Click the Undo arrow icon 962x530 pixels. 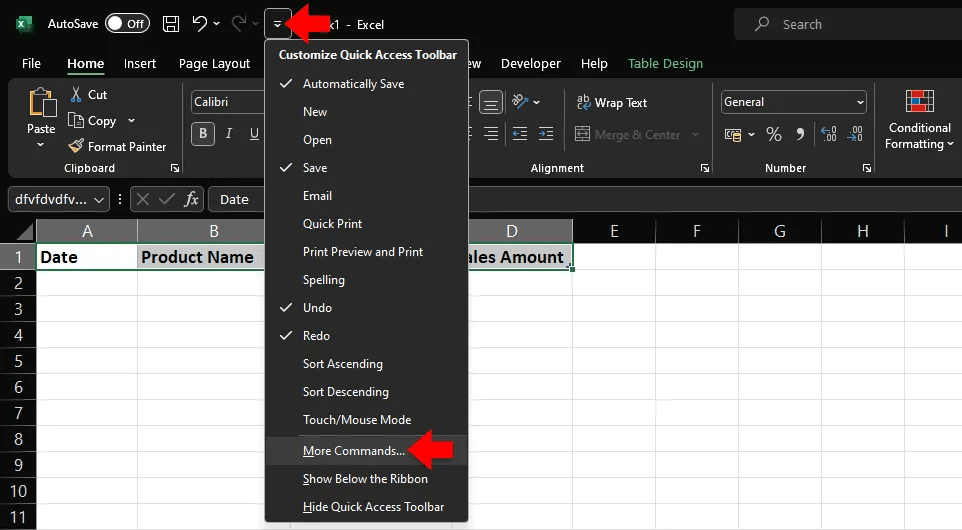tap(199, 24)
